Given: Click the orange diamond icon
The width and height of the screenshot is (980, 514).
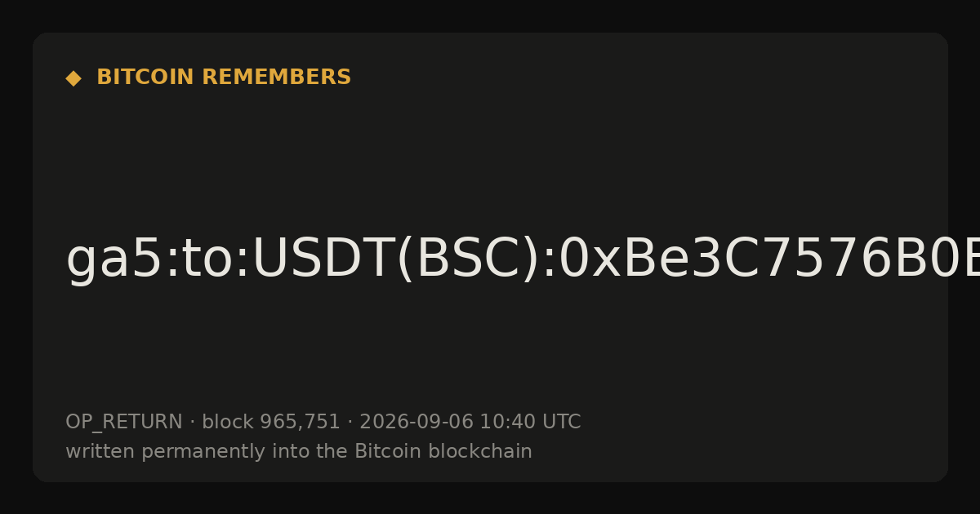Looking at the screenshot, I should (73, 78).
